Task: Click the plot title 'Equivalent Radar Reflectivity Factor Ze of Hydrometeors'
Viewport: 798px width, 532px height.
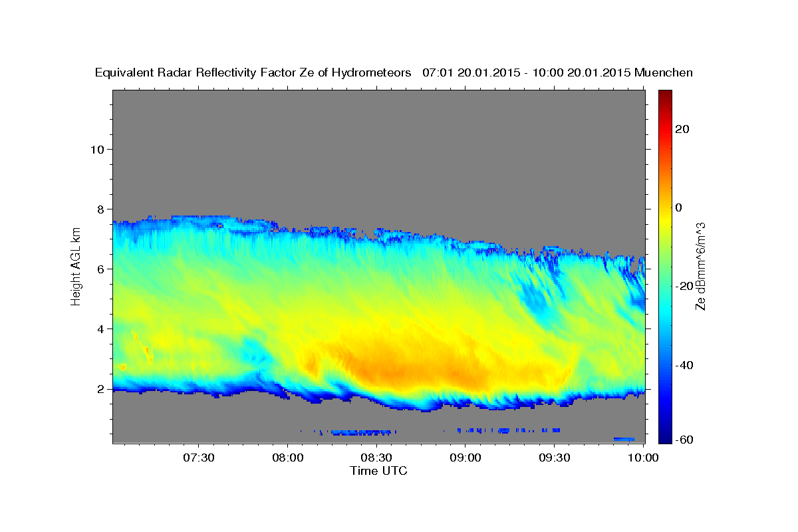Action: (253, 72)
